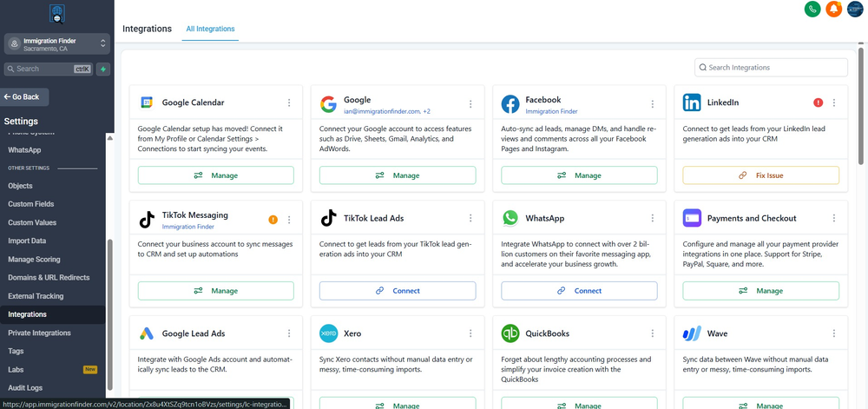868x409 pixels.
Task: Click Connect on the WhatsApp card
Action: [579, 291]
